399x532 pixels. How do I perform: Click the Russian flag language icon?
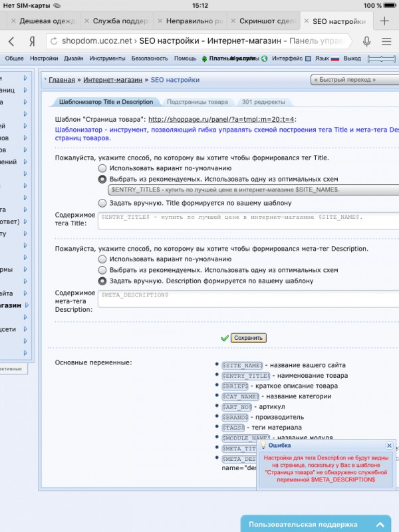[x=335, y=59]
